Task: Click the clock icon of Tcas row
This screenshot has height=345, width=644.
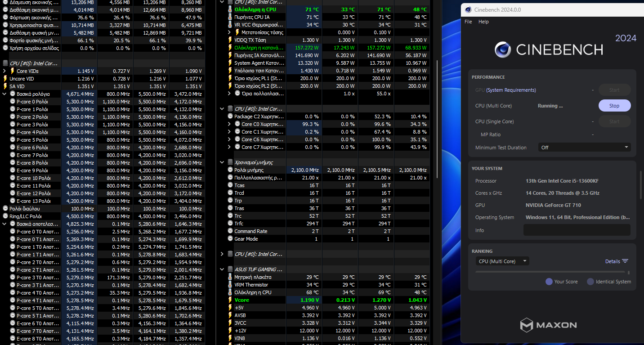Action: (230, 185)
